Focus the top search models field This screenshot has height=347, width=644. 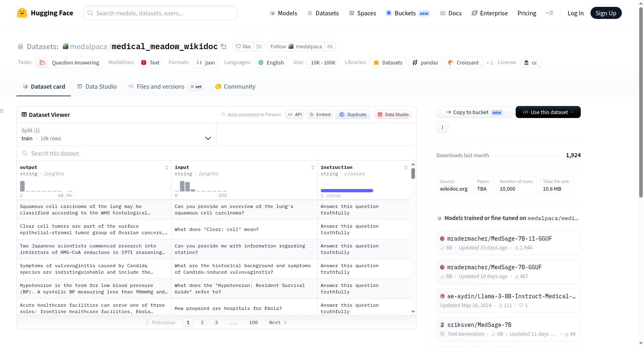click(x=160, y=13)
